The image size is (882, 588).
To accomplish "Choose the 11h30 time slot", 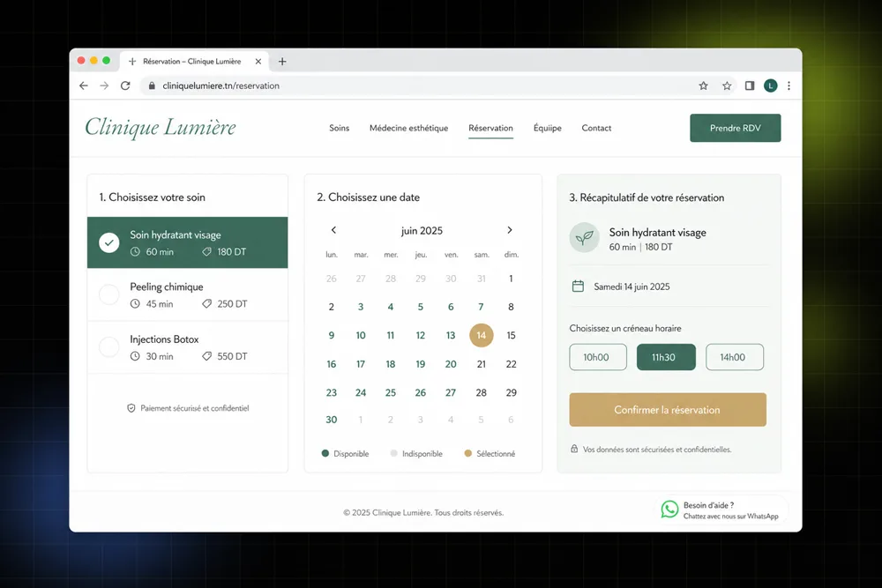I will (x=666, y=357).
